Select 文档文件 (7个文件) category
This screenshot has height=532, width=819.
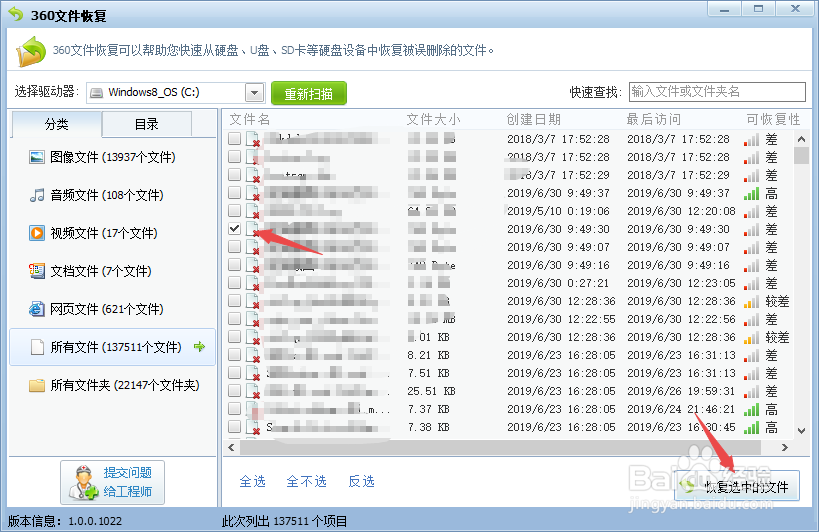click(112, 271)
